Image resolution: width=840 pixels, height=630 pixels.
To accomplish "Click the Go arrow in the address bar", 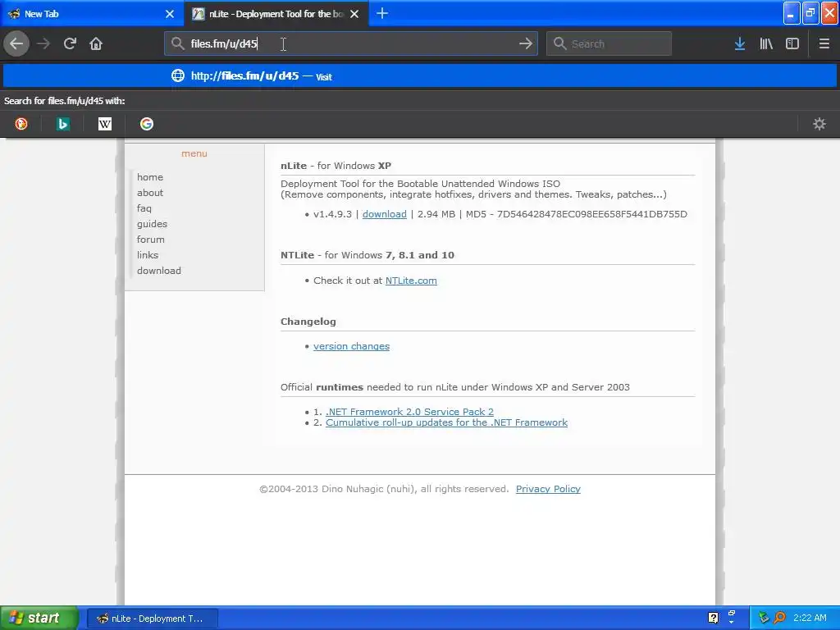I will coord(526,43).
